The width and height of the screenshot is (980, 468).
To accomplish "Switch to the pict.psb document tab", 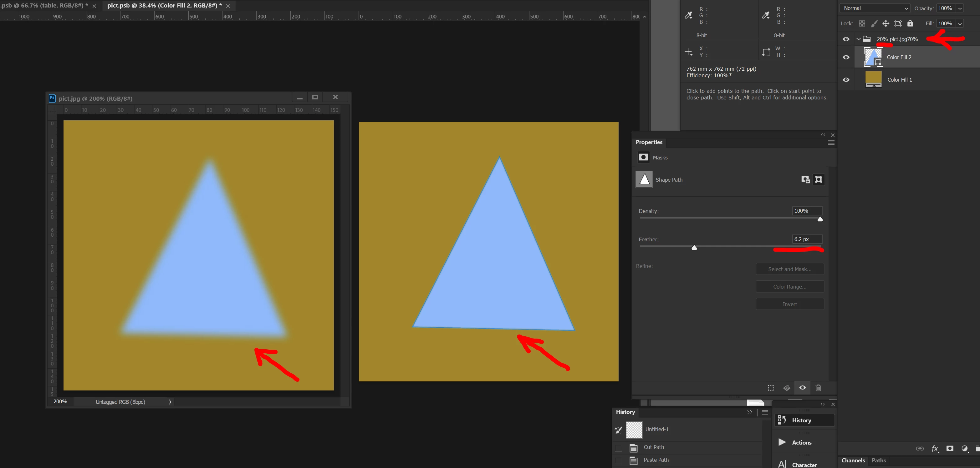I will [x=164, y=6].
